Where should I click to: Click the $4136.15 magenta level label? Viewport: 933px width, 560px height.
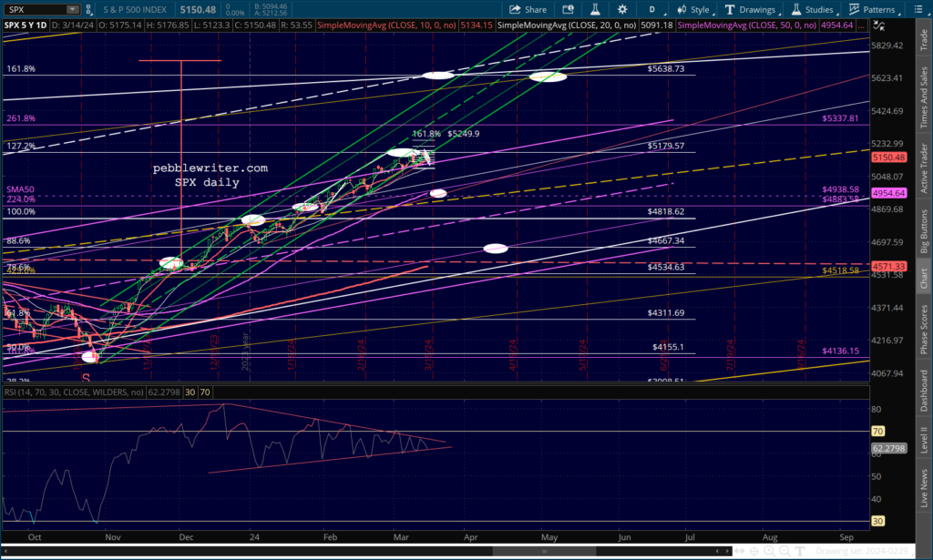point(840,351)
